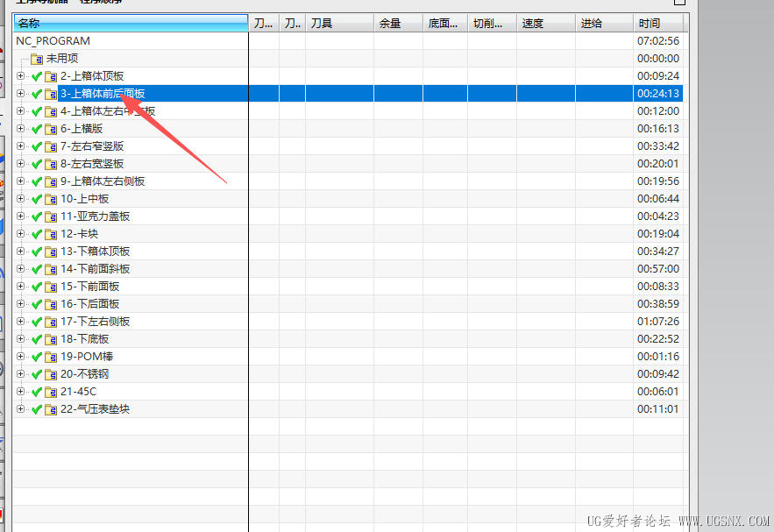Screen dimensions: 774x532
Task: Expand the 6-上横版 program group
Action: [20, 128]
